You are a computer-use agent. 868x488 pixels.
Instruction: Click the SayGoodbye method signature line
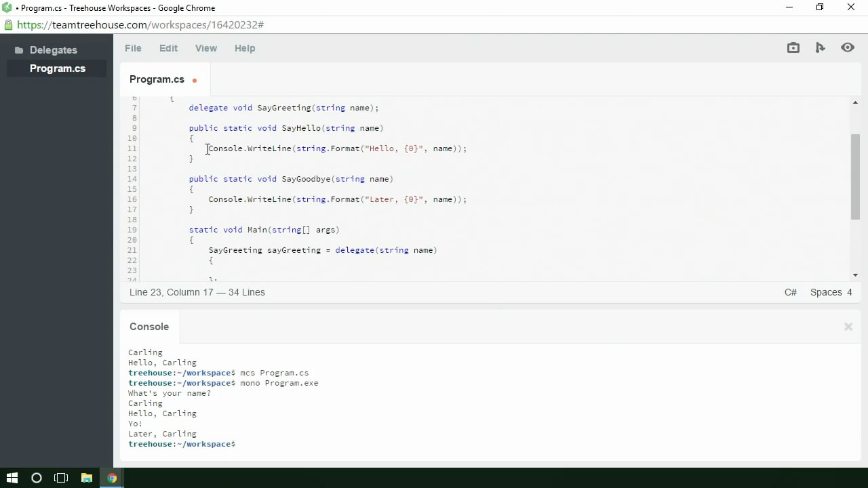[291, 179]
